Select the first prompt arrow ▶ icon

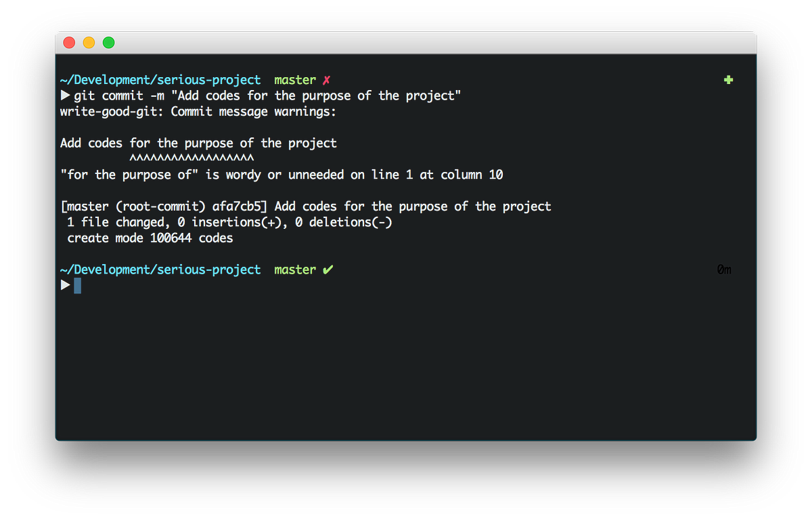[65, 95]
